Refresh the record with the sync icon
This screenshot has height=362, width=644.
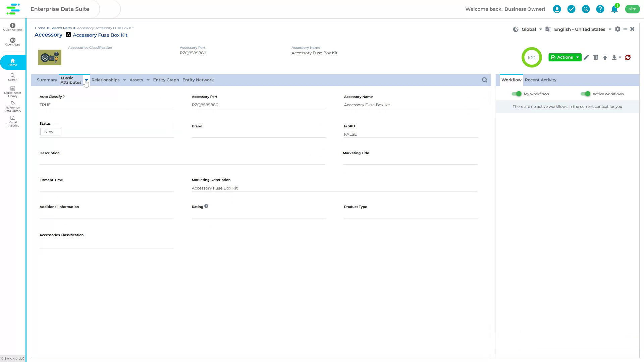tap(628, 57)
